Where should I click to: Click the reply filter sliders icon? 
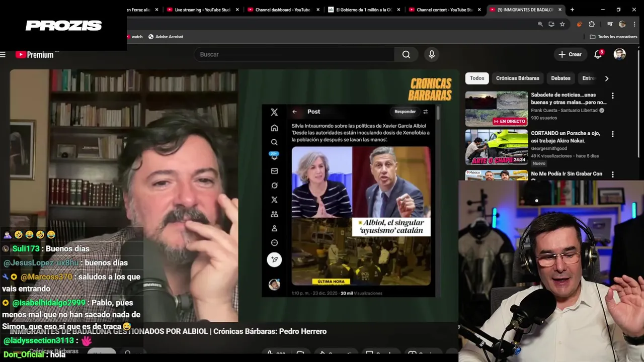425,112
